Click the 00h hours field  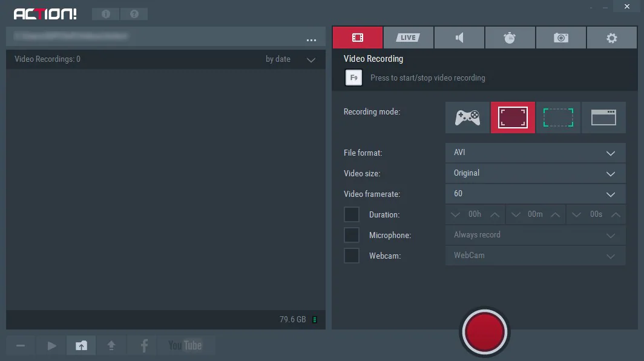coord(475,214)
